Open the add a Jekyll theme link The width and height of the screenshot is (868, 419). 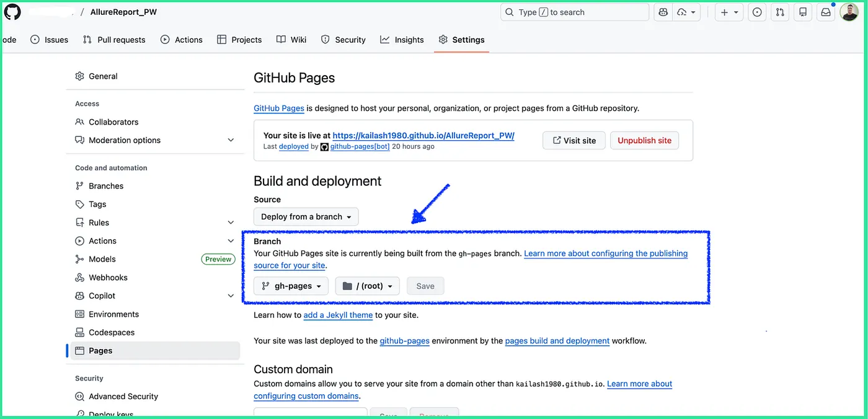pos(338,315)
